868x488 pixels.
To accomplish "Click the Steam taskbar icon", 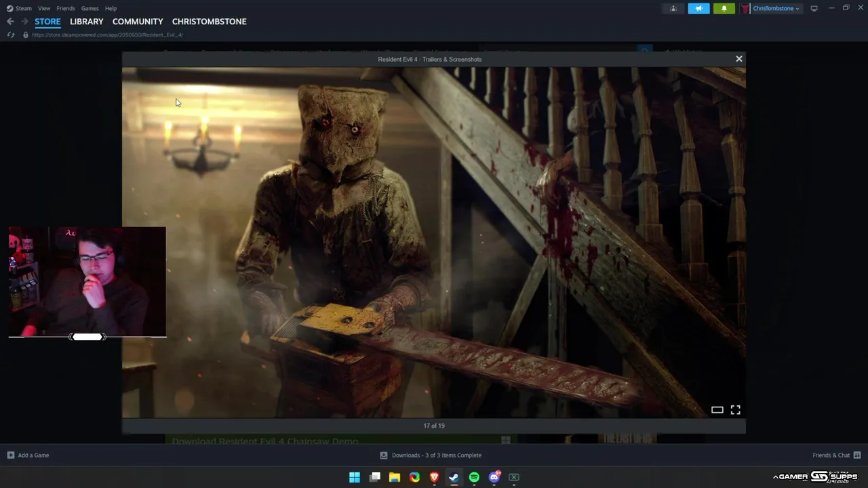I will tap(454, 477).
